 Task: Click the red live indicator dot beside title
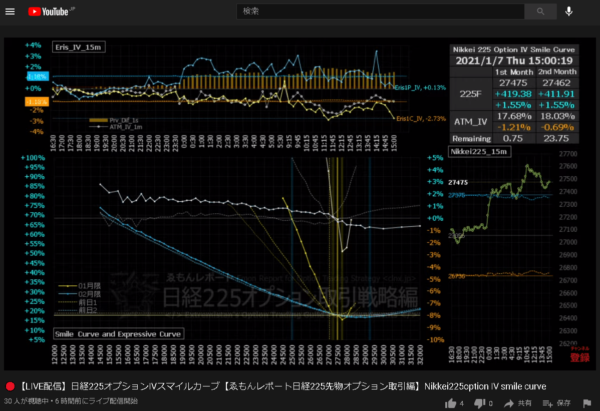pyautogui.click(x=10, y=386)
